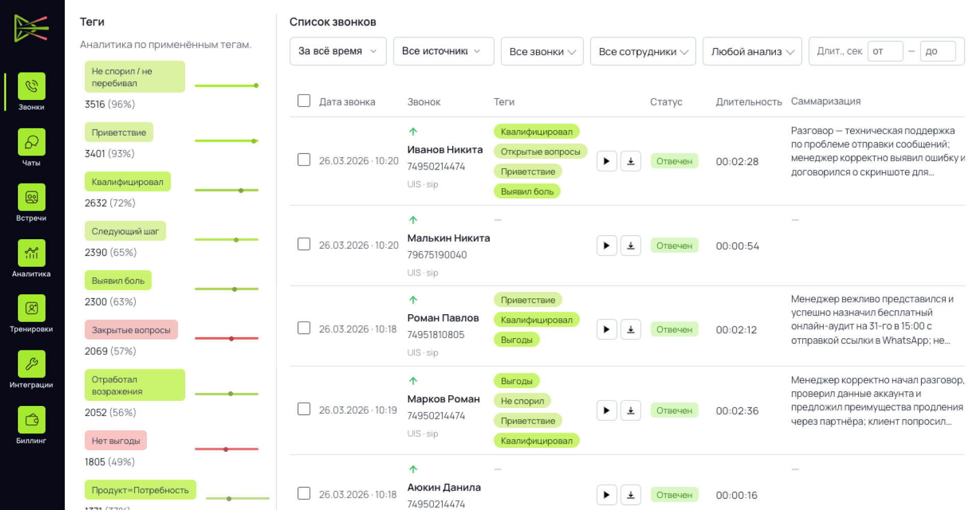The image size is (980, 510).
Task: Check the Малькин Никита call row
Action: click(304, 244)
